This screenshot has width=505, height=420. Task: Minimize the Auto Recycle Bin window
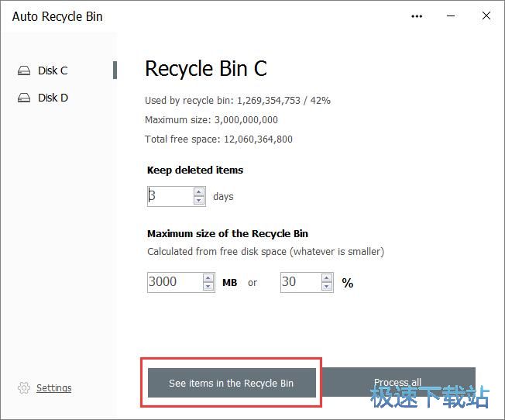(x=452, y=16)
